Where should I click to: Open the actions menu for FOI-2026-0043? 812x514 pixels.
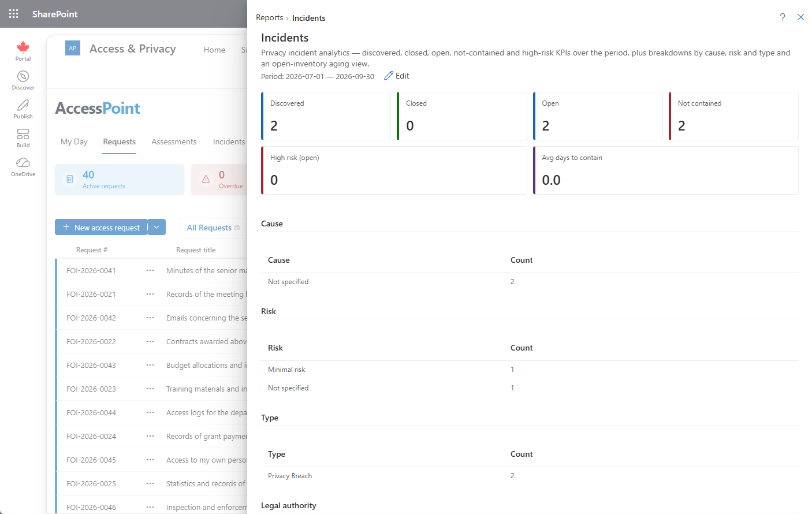(x=150, y=365)
